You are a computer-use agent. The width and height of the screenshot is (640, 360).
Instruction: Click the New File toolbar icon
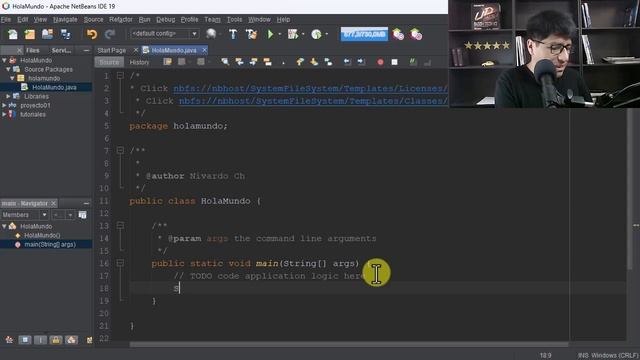click(x=13, y=34)
